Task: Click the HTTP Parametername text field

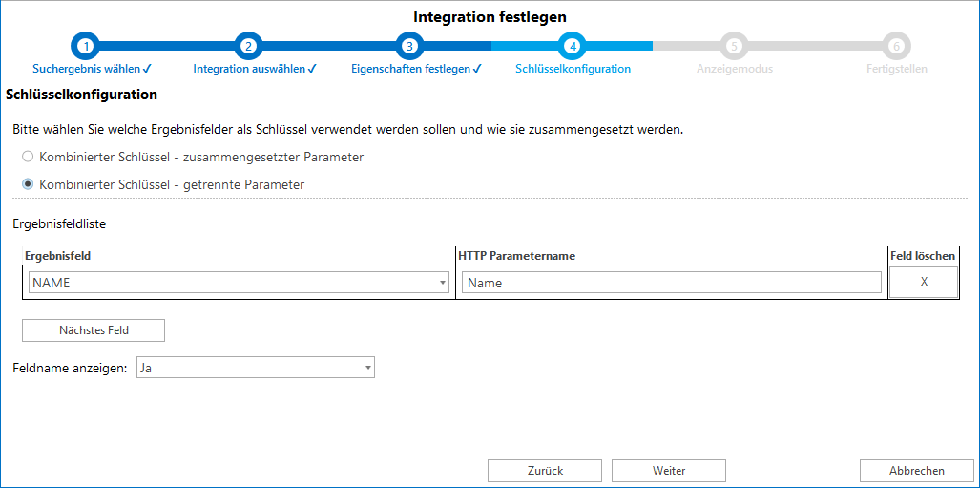Action: pos(671,283)
